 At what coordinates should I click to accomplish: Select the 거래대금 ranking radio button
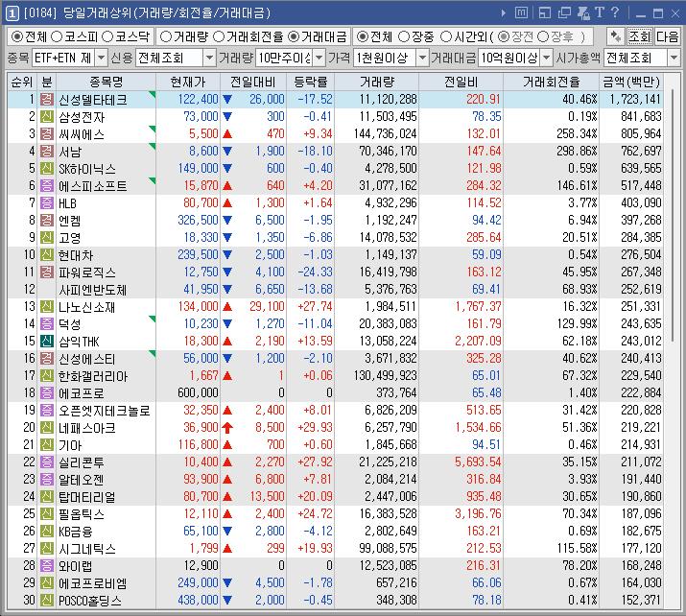pos(294,36)
